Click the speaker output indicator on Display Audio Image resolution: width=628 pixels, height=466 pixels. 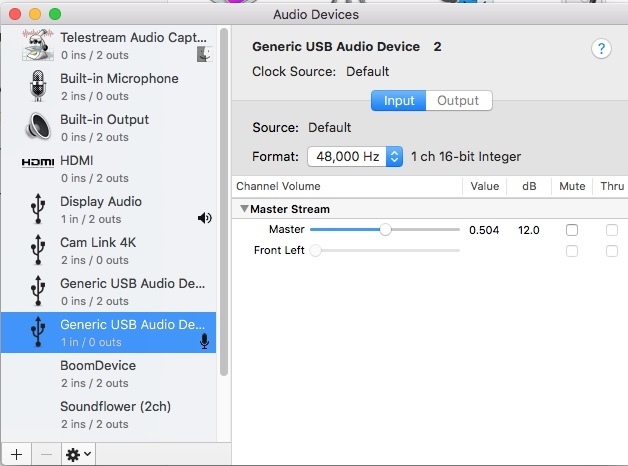click(205, 218)
